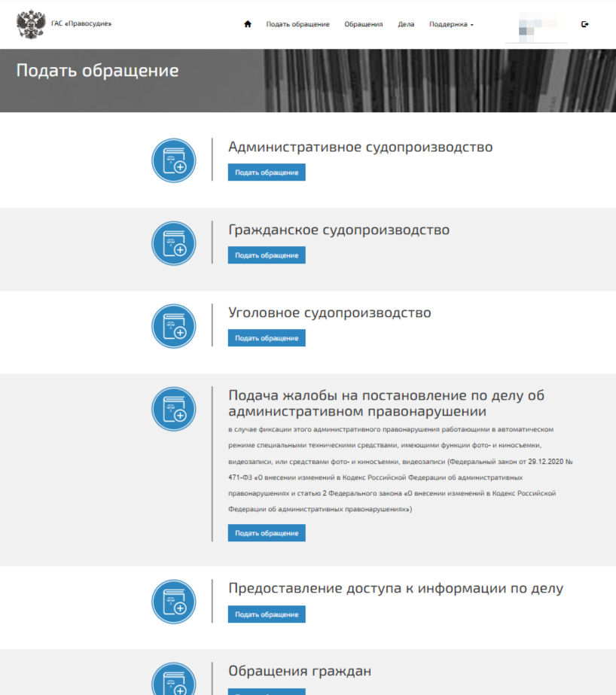Click the Подача жалобы section document icon
The height and width of the screenshot is (695, 616).
[174, 409]
